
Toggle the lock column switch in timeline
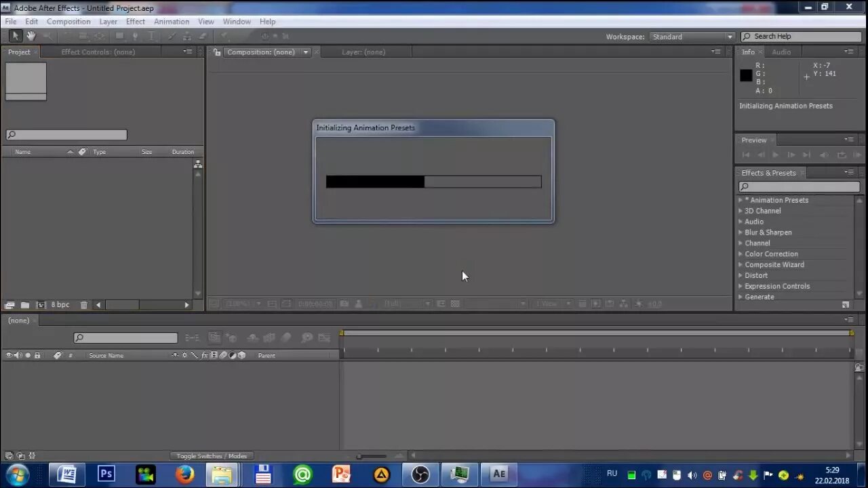37,355
